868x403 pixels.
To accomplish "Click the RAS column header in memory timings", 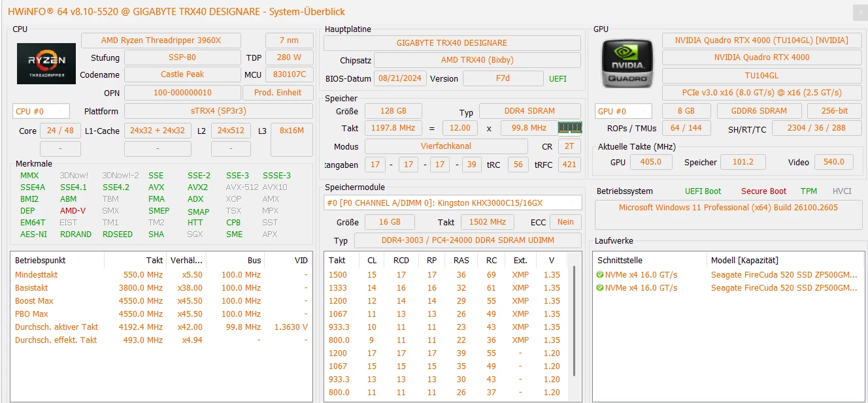I will click(x=461, y=260).
